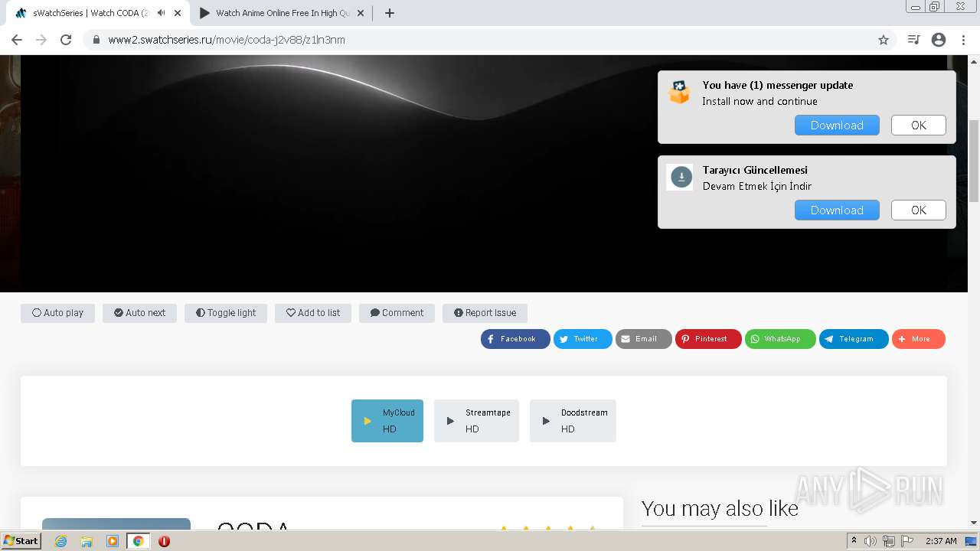Share via Email
Screen dimensions: 980x551
click(644, 339)
